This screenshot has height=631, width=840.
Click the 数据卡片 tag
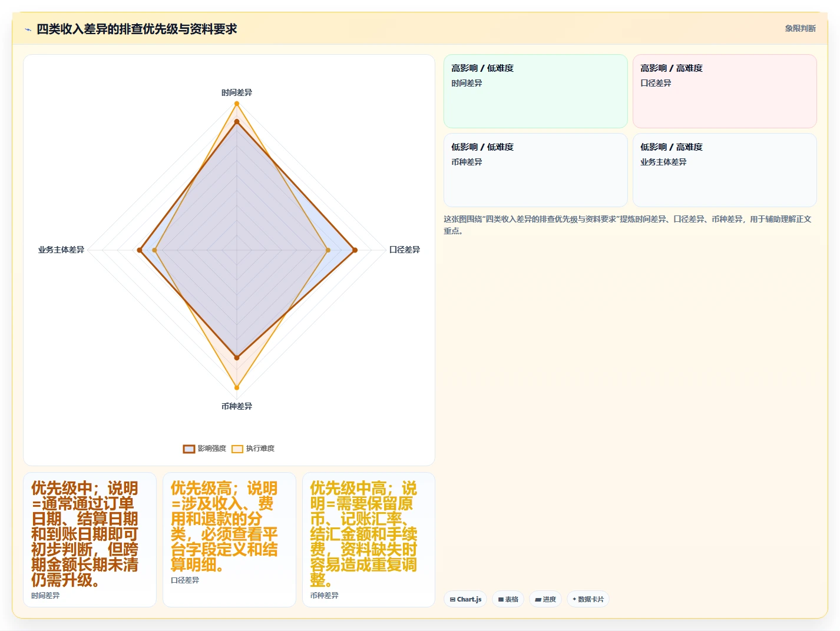point(588,599)
